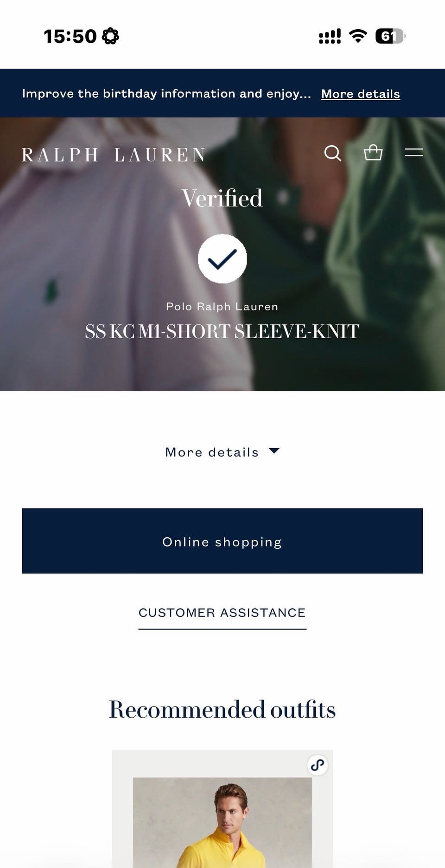
Task: Expand More details text under product
Action: pos(212,452)
